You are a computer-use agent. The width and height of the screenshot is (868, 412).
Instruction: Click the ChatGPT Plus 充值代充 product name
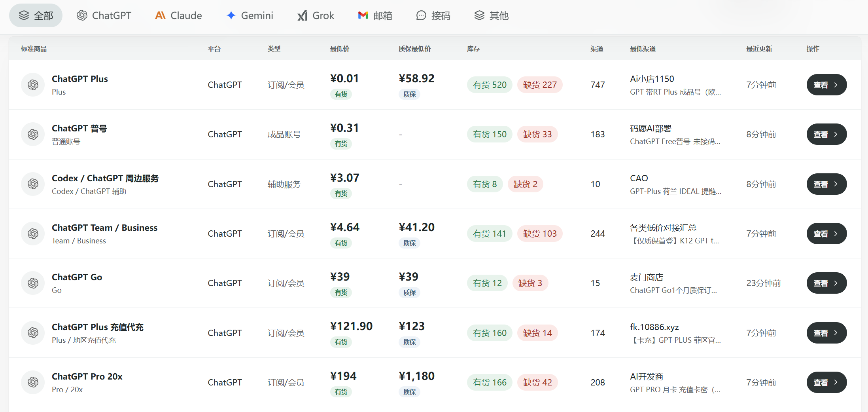pos(98,327)
